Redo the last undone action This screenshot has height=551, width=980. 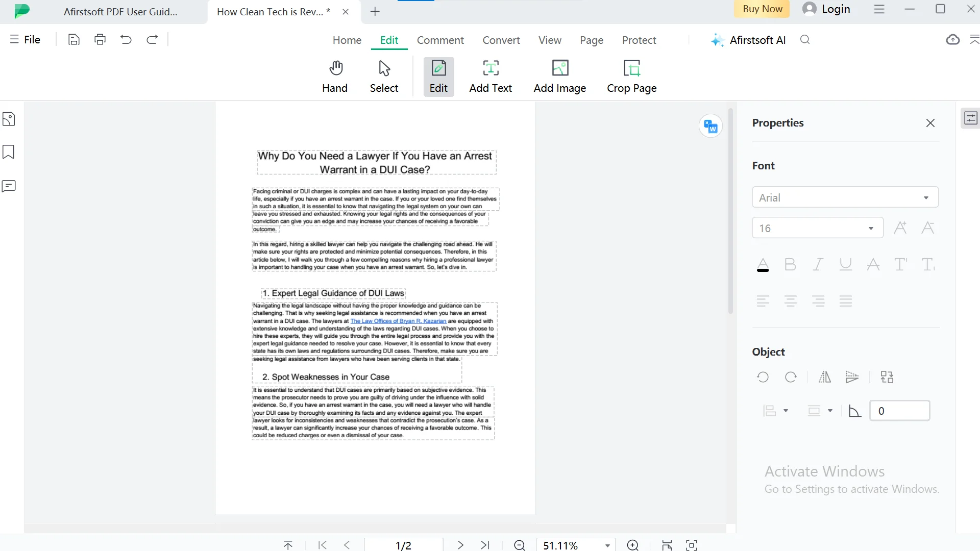(152, 39)
